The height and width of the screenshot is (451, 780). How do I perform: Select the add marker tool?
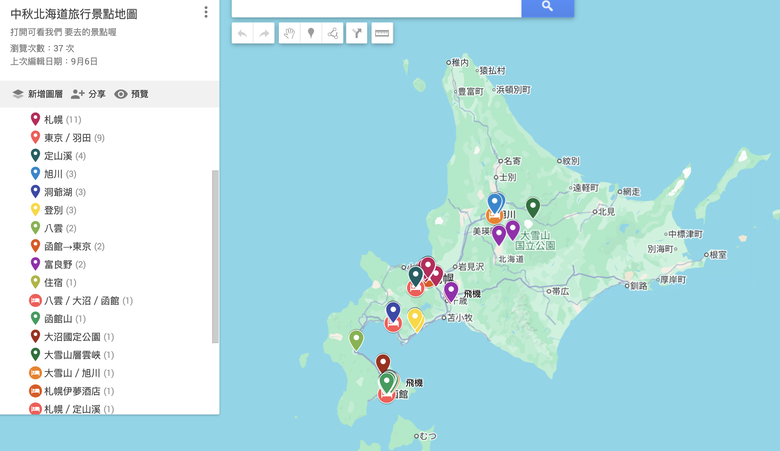coord(311,33)
